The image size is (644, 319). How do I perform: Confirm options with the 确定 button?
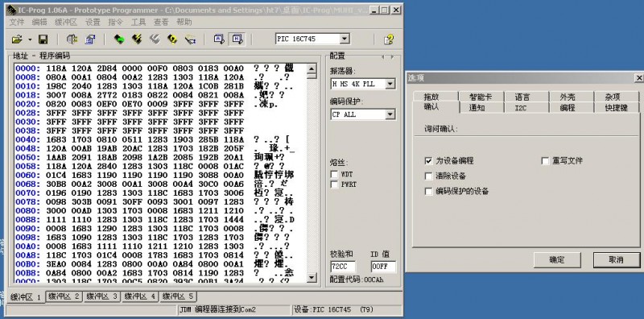point(557,260)
